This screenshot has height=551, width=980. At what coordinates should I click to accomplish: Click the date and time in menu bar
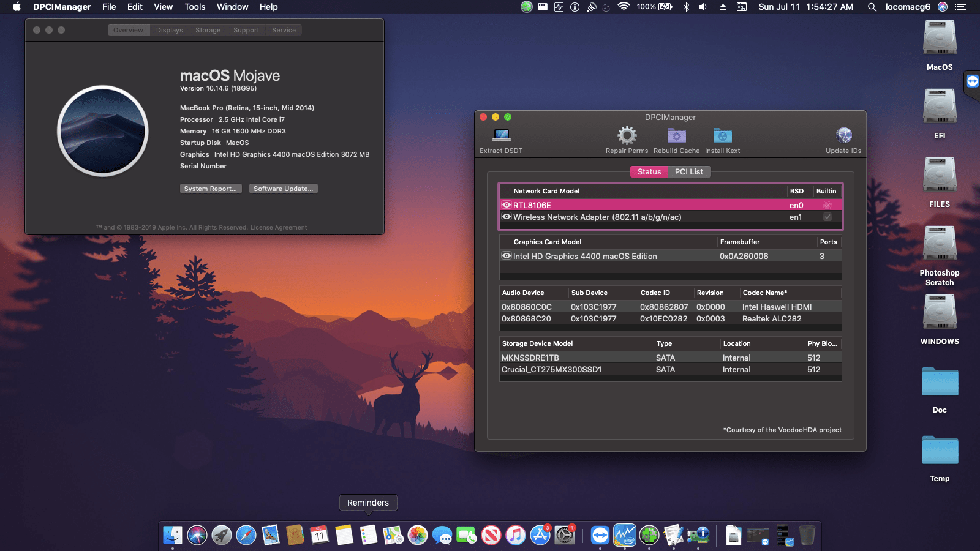point(805,7)
